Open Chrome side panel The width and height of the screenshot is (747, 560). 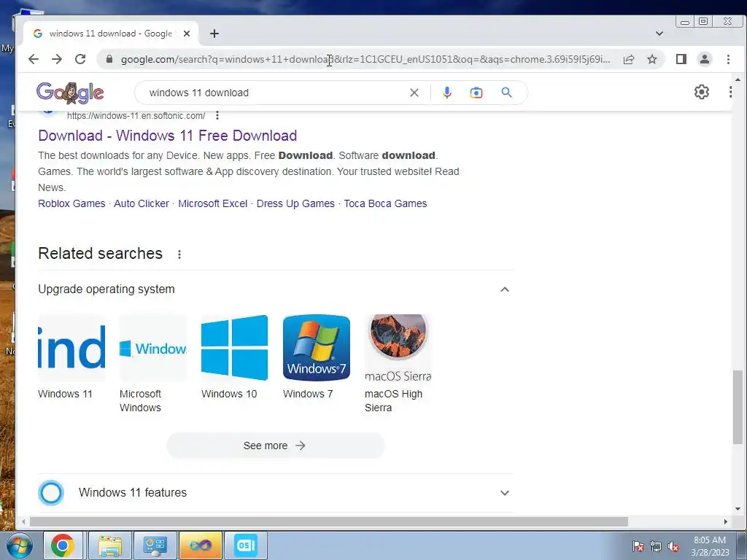pos(681,59)
